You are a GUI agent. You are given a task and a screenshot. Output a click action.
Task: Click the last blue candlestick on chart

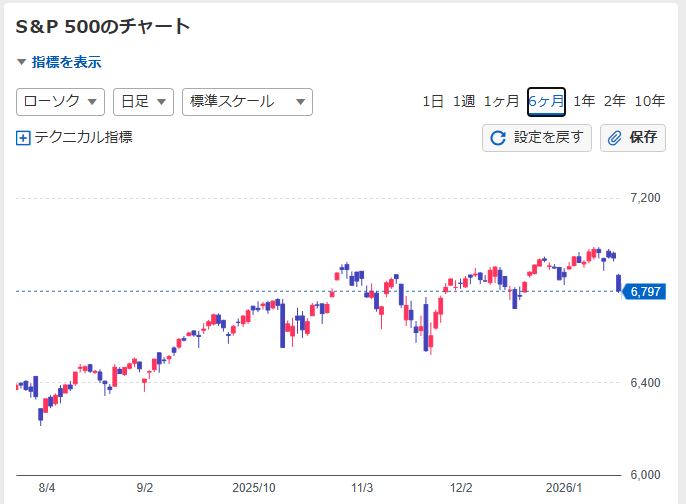pos(620,283)
